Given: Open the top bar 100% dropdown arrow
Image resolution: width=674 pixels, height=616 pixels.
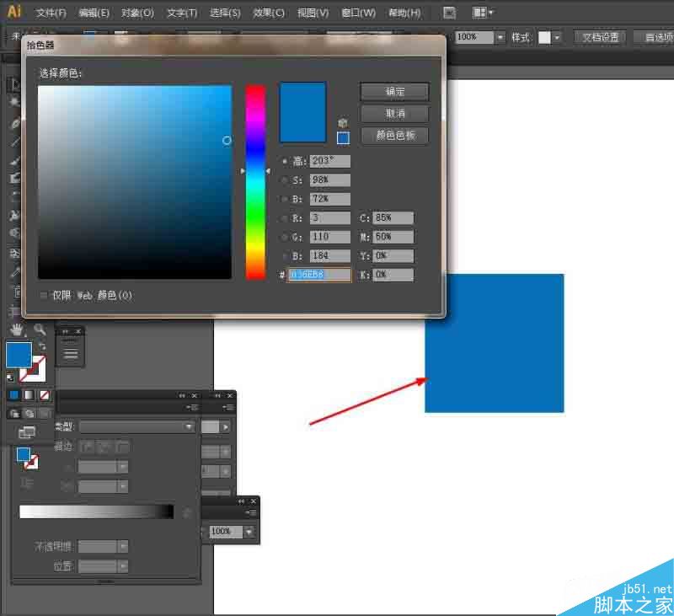Looking at the screenshot, I should click(500, 37).
